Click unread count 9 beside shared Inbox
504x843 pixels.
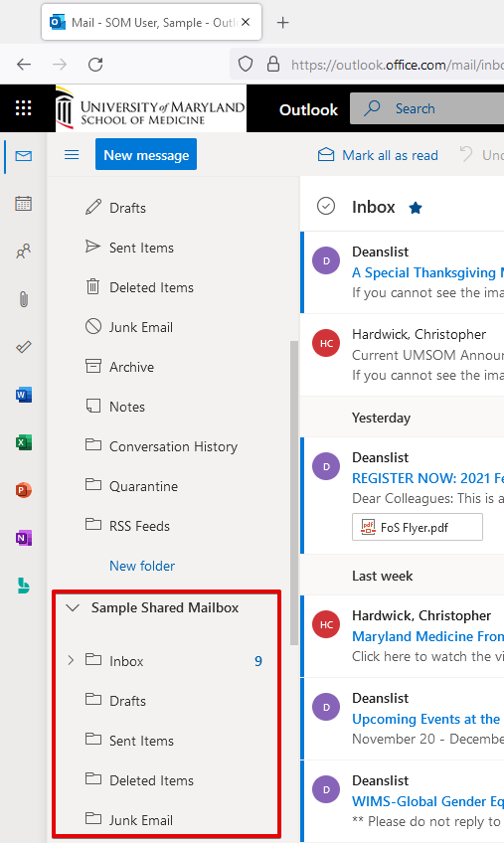pos(258,661)
